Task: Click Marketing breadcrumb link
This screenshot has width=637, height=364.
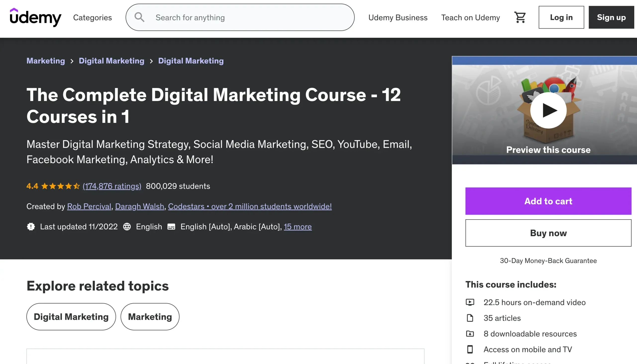Action: (x=46, y=61)
